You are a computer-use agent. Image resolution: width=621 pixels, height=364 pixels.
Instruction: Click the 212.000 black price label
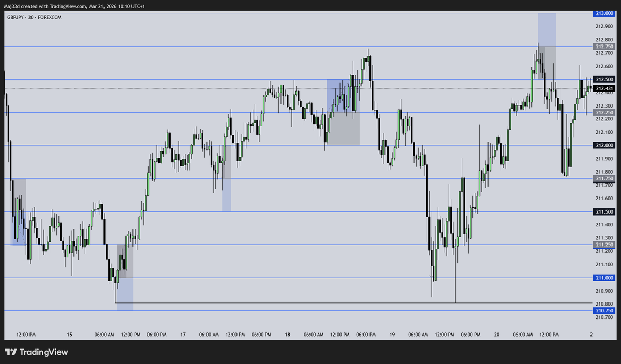point(603,145)
